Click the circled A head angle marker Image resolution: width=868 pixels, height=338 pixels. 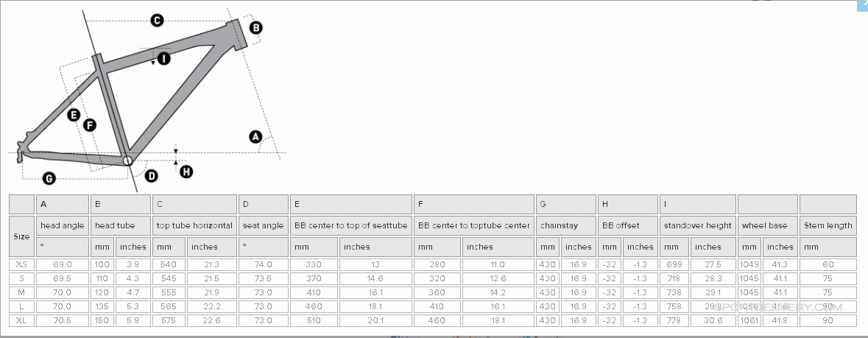256,136
